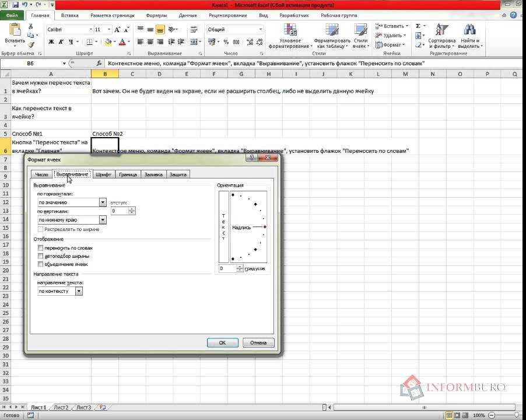Open the Calibri font name dropdown
This screenshot has height=420, width=526.
click(x=90, y=30)
